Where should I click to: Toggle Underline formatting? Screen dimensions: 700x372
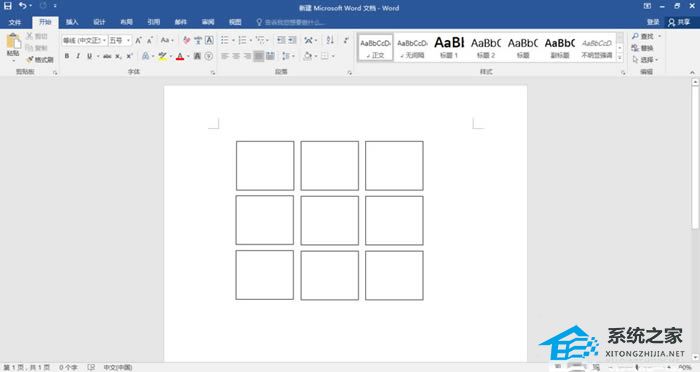(x=89, y=56)
